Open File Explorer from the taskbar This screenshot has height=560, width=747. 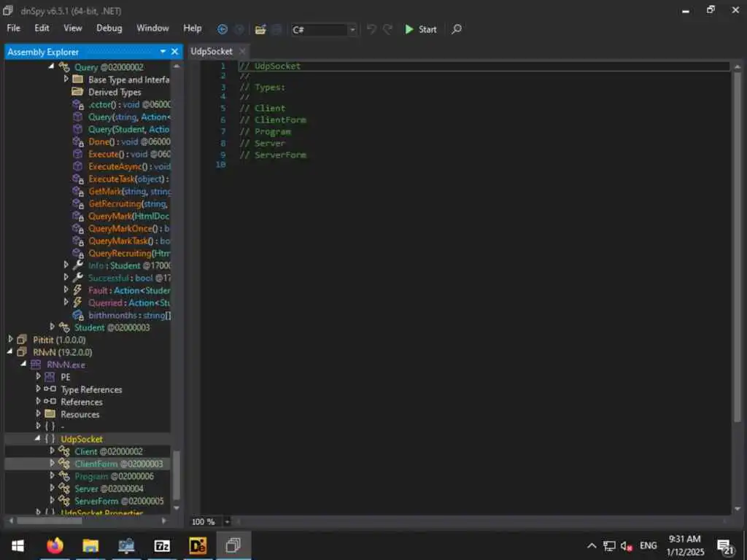[90, 545]
